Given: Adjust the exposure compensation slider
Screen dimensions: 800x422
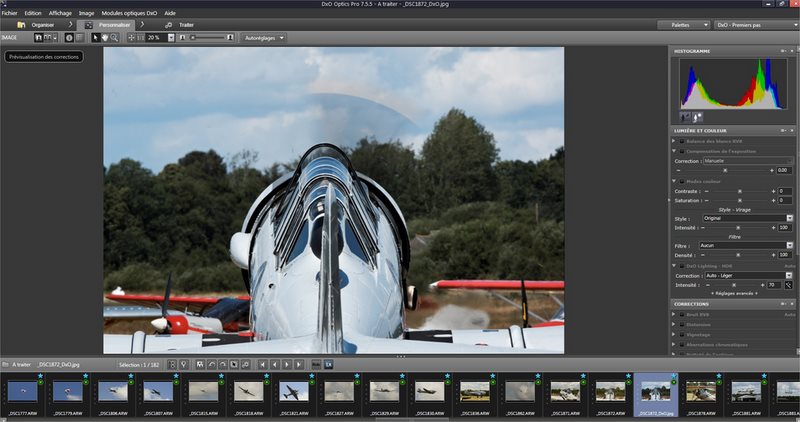Looking at the screenshot, I should point(725,170).
